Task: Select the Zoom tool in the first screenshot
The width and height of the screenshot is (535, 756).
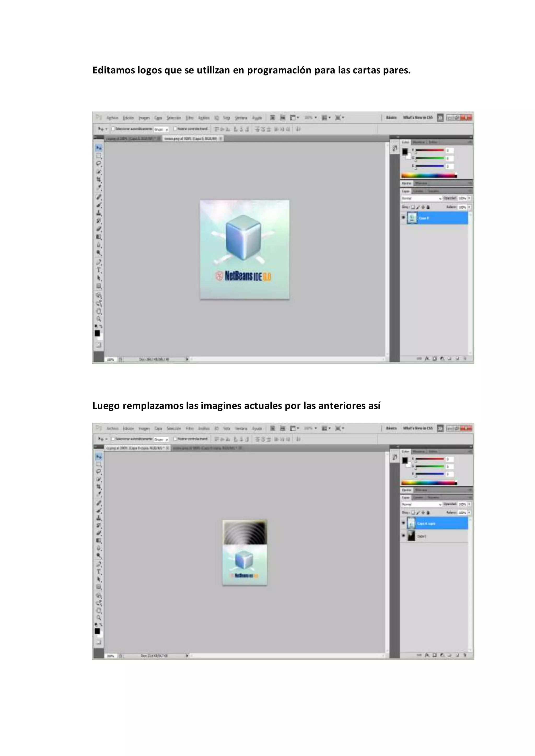Action: (x=98, y=319)
